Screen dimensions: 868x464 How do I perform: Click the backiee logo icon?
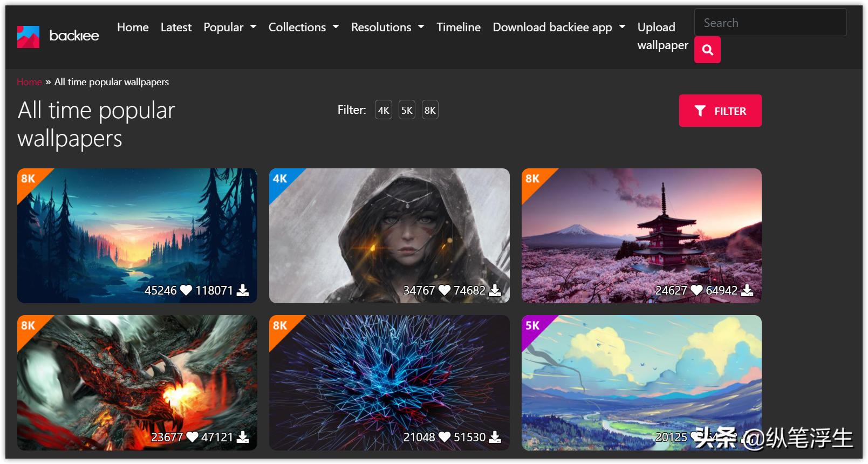point(28,37)
